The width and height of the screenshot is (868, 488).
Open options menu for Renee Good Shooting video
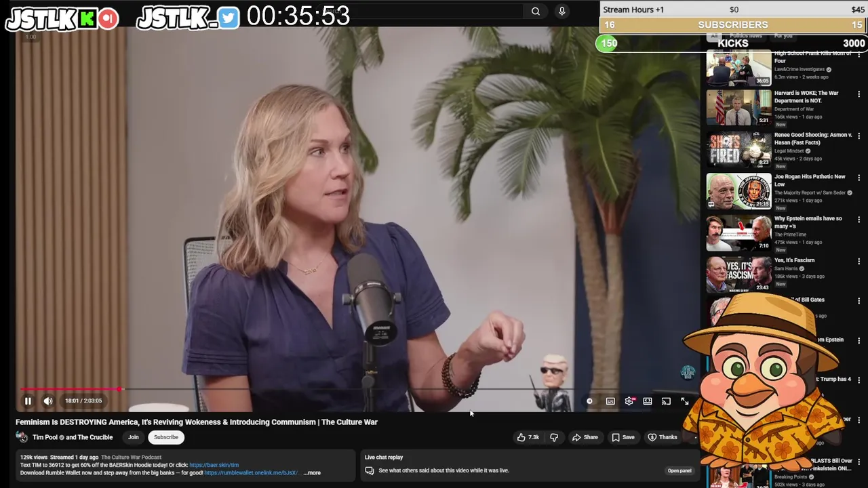[x=859, y=136]
